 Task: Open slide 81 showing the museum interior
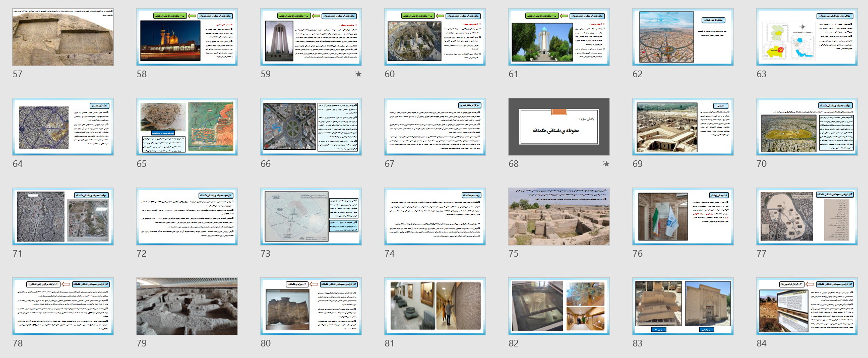pos(435,306)
